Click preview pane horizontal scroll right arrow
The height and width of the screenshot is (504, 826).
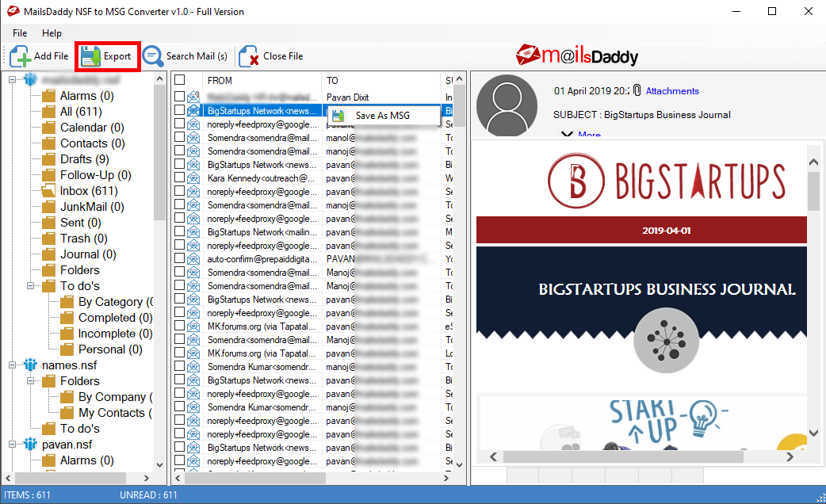(x=790, y=456)
